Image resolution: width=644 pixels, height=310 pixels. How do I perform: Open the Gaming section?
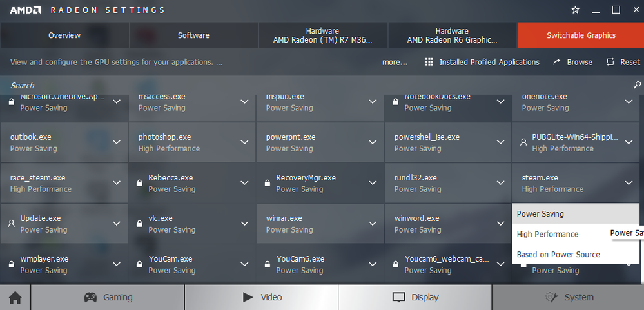pyautogui.click(x=108, y=297)
